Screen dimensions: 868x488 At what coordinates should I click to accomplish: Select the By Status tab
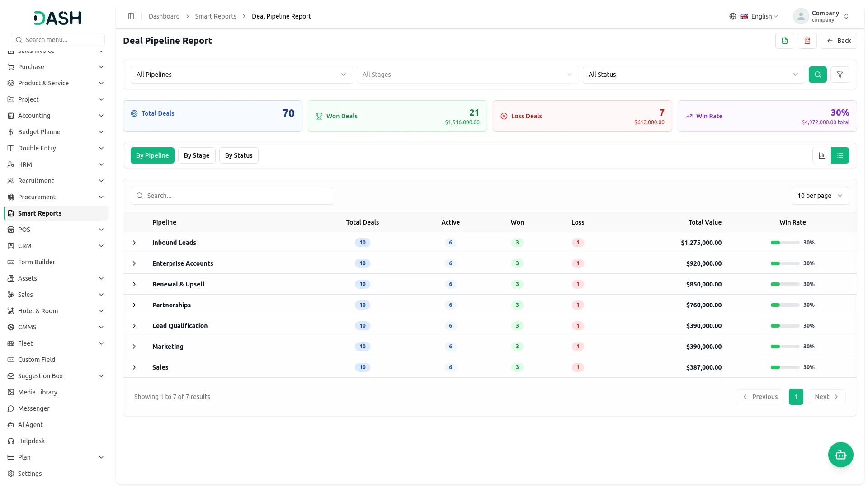point(239,155)
